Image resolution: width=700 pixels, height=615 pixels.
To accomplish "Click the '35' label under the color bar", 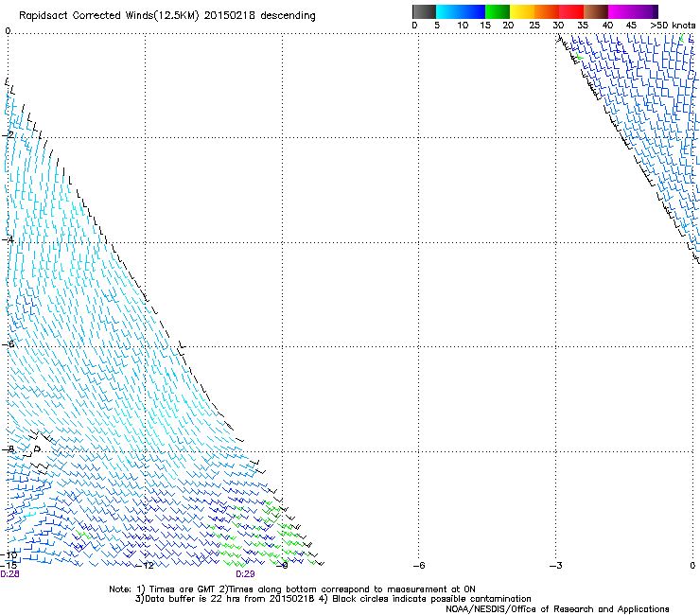I will (583, 26).
